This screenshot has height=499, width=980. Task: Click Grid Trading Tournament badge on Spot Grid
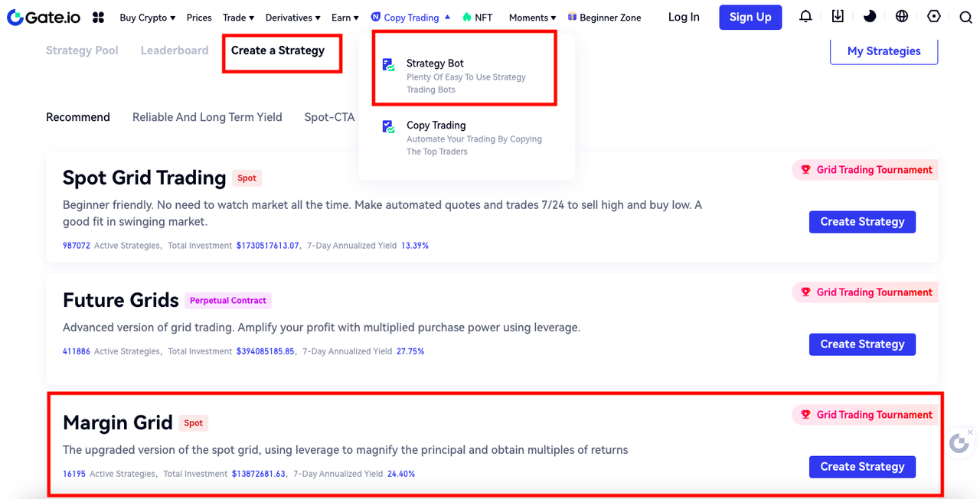pos(866,170)
